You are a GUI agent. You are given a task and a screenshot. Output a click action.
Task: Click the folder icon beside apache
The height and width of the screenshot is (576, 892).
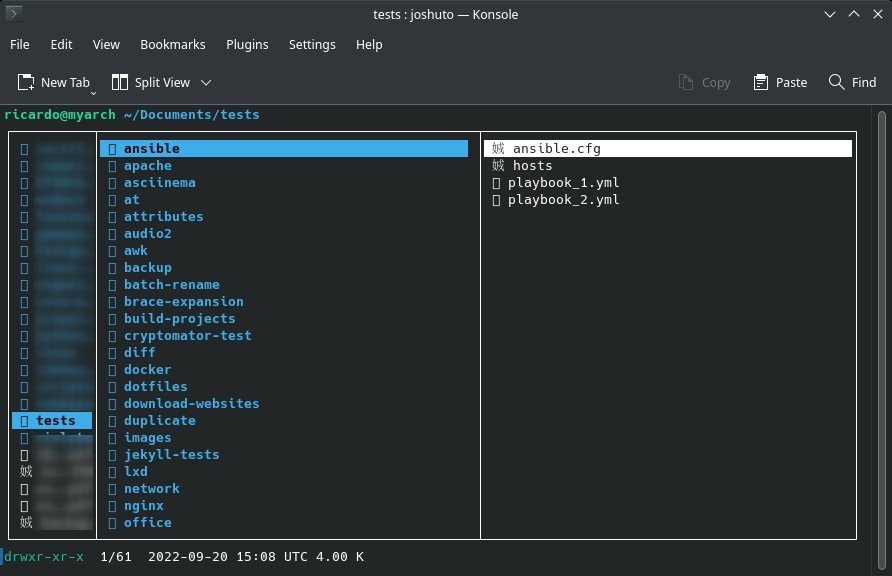112,166
